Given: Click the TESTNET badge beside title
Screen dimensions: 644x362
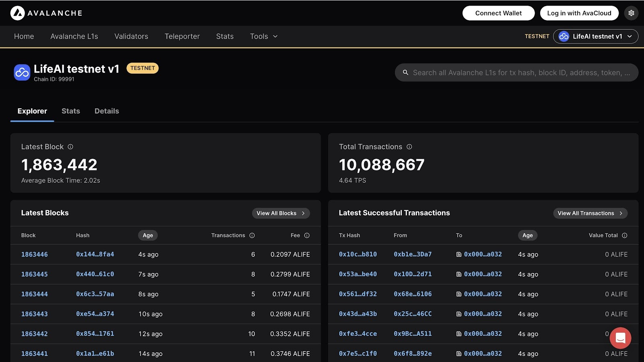Looking at the screenshot, I should pos(142,68).
